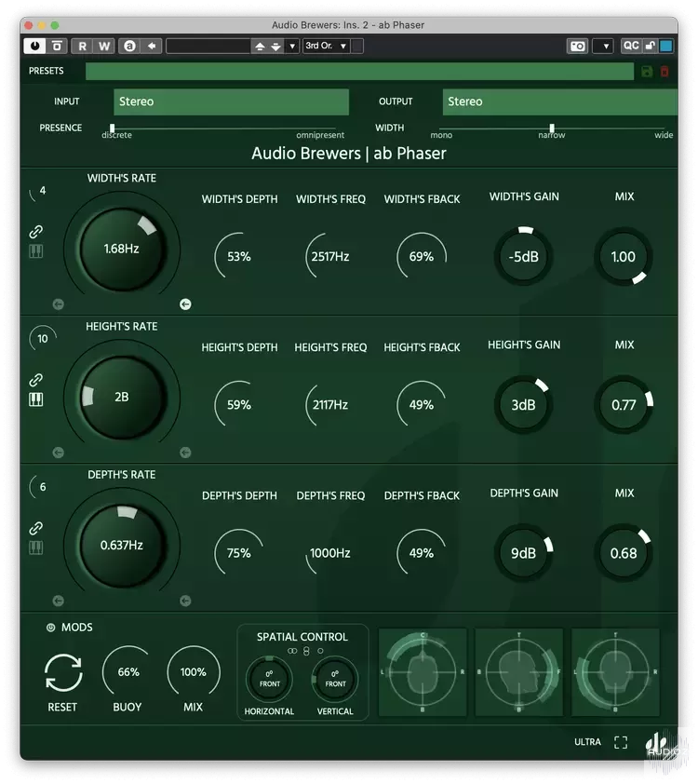Click the small knob showing 4
The width and height of the screenshot is (698, 784).
pos(42,191)
